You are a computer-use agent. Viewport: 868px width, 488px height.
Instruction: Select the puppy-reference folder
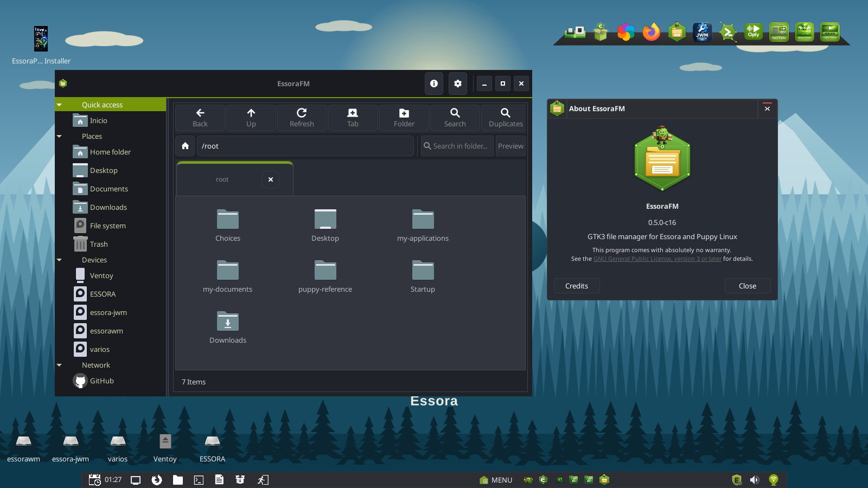pos(325,270)
